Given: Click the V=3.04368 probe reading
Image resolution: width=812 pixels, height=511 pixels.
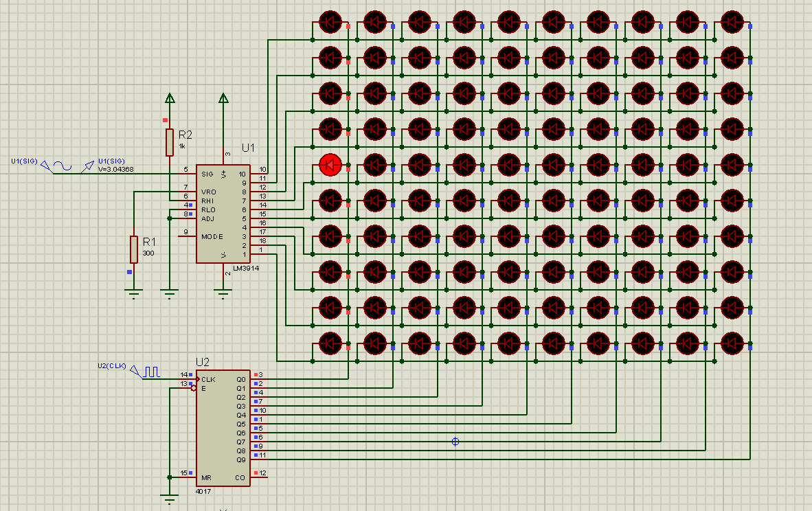Looking at the screenshot, I should pos(116,169).
